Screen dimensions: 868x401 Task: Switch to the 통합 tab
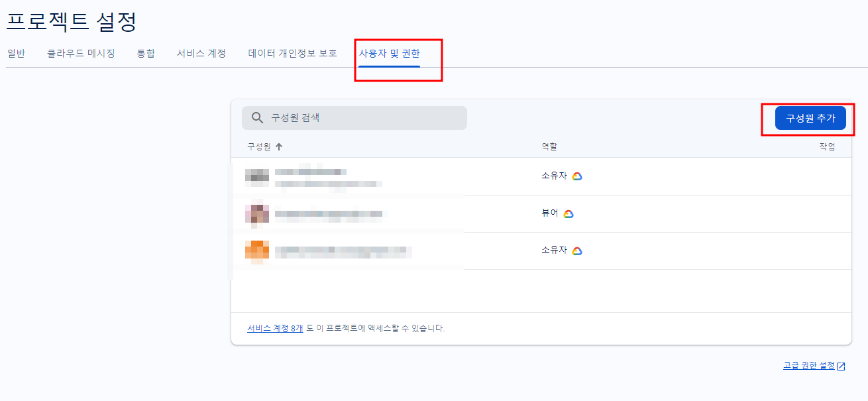pyautogui.click(x=146, y=54)
